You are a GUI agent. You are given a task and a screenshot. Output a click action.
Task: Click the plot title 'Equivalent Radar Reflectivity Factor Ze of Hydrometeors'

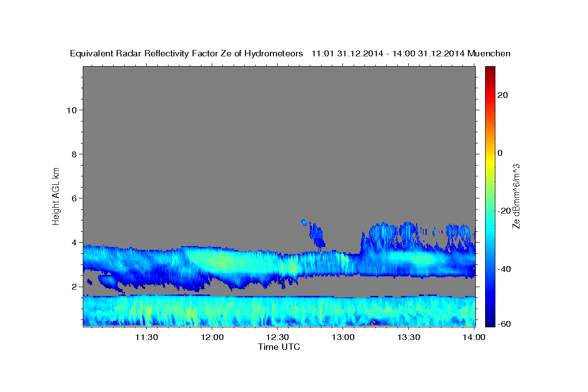point(186,53)
